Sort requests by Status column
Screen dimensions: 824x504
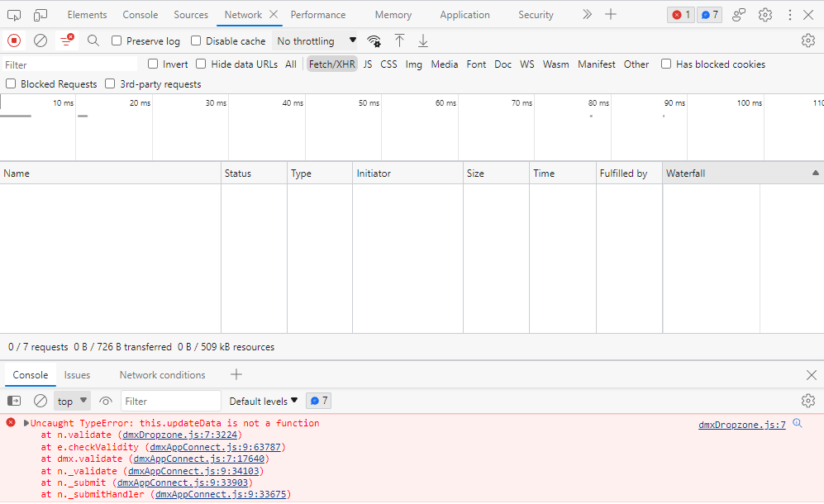255,174
